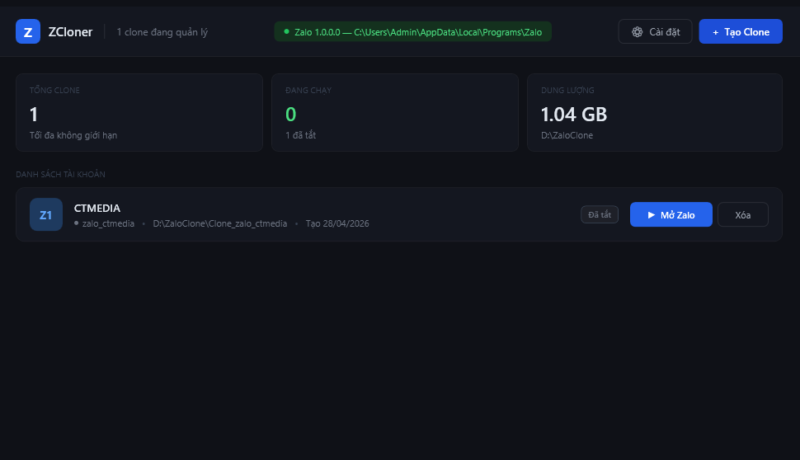This screenshot has height=460, width=800.
Task: Click the Tạo 28/04/2026 creation date
Action: pyautogui.click(x=338, y=224)
